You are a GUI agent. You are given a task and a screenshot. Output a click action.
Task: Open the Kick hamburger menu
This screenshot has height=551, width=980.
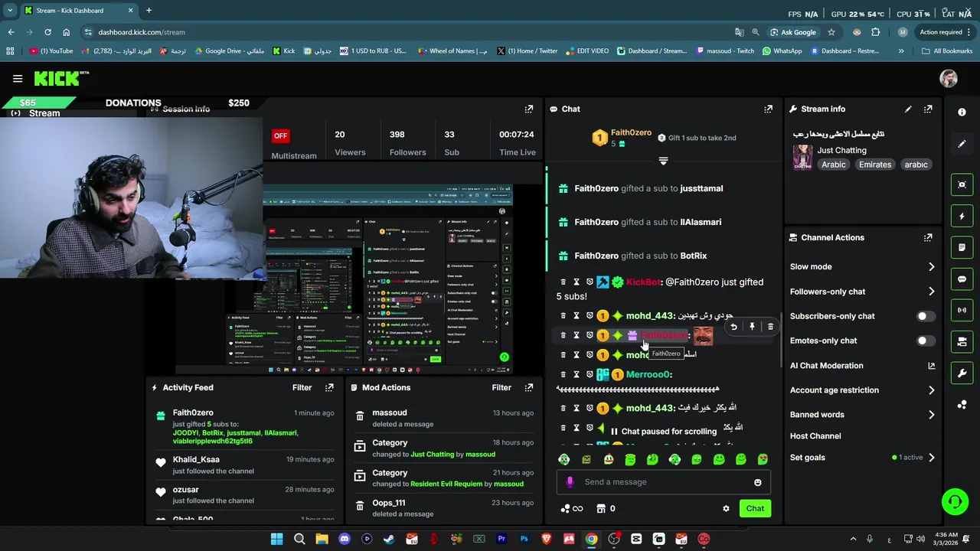pos(18,78)
